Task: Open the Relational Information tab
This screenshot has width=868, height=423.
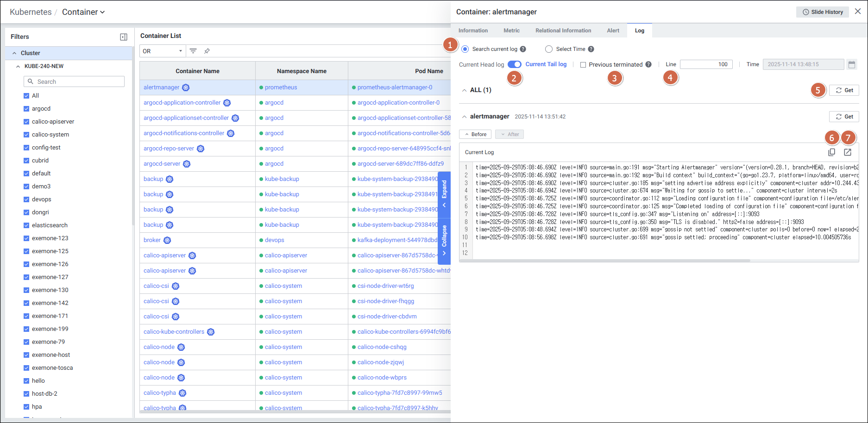Action: coord(563,31)
